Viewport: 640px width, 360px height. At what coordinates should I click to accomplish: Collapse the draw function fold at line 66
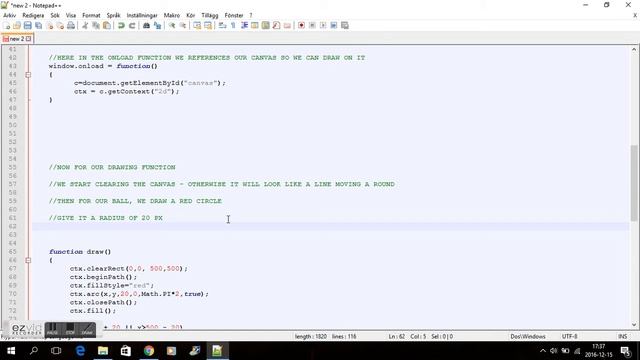tap(28, 260)
